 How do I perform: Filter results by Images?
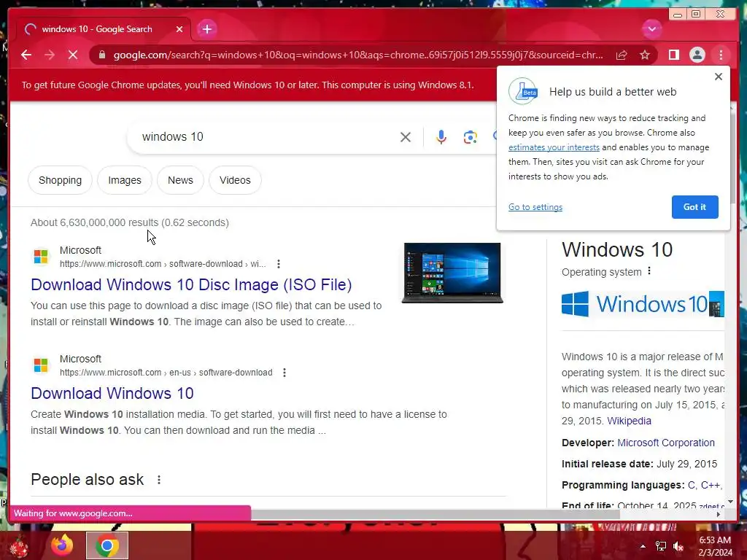[124, 180]
